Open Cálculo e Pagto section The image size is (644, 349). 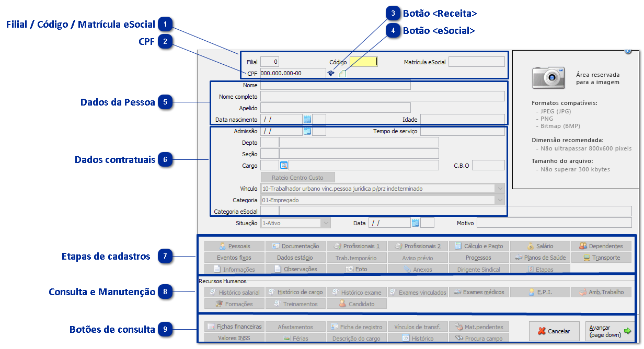point(479,246)
